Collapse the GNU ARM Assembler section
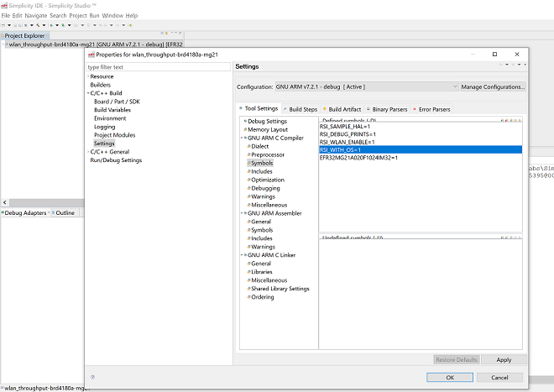Image resolution: width=554 pixels, height=392 pixels. pos(243,213)
